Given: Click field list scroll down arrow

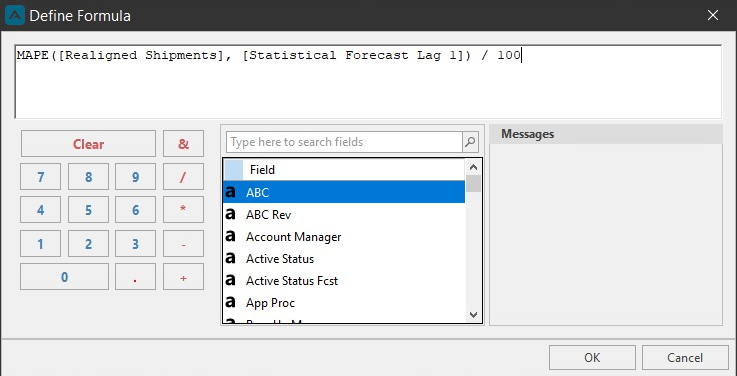Looking at the screenshot, I should pyautogui.click(x=473, y=315).
